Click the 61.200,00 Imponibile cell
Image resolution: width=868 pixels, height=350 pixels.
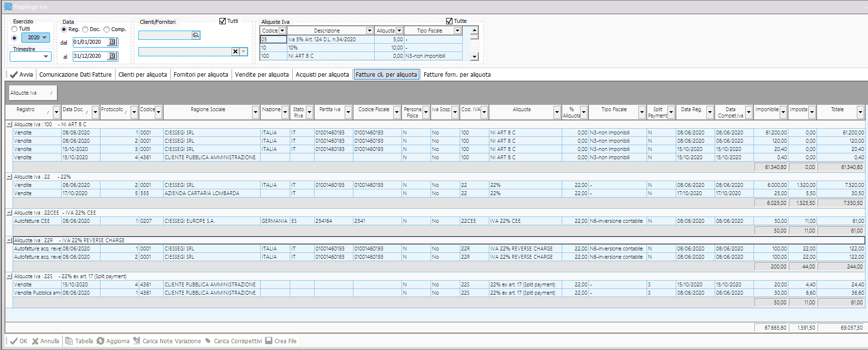[x=770, y=133]
